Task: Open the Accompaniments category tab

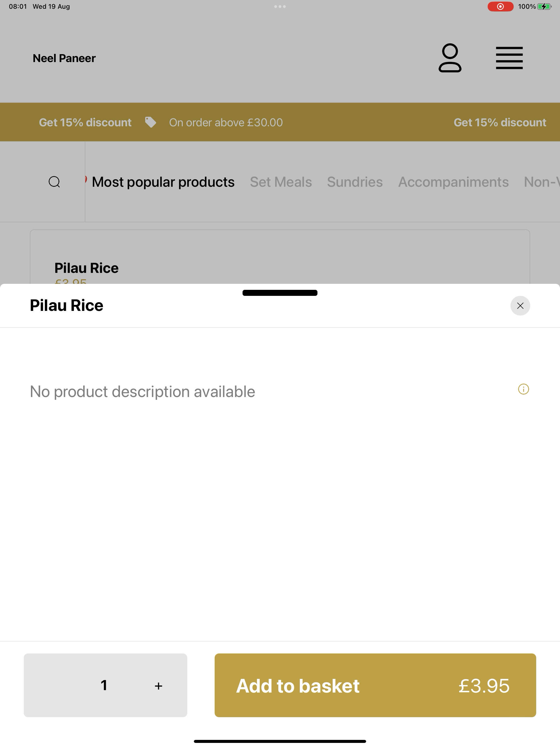Action: (453, 182)
